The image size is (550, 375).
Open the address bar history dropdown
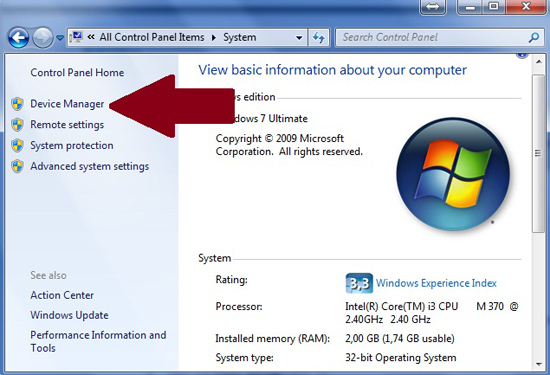pos(299,37)
